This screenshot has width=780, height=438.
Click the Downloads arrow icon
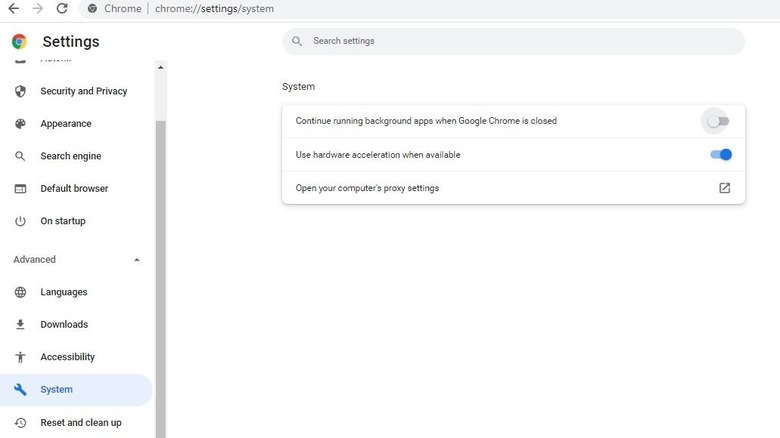click(20, 325)
